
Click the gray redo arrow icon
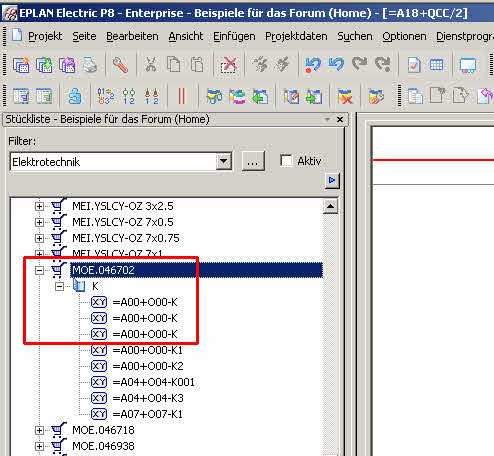click(x=359, y=64)
